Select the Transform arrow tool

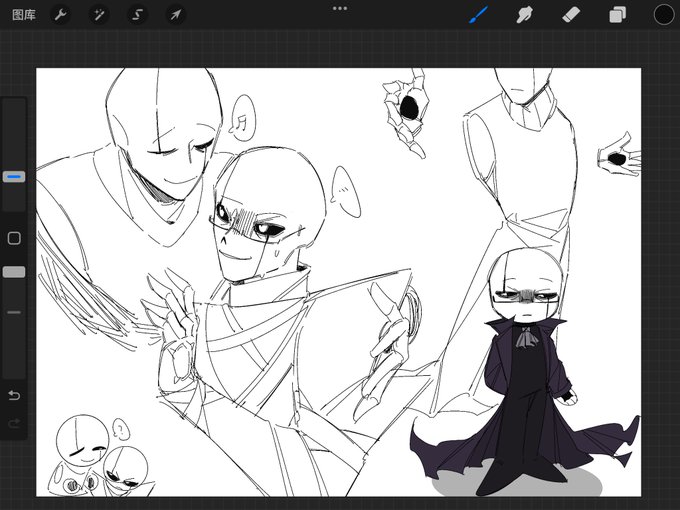tap(175, 15)
